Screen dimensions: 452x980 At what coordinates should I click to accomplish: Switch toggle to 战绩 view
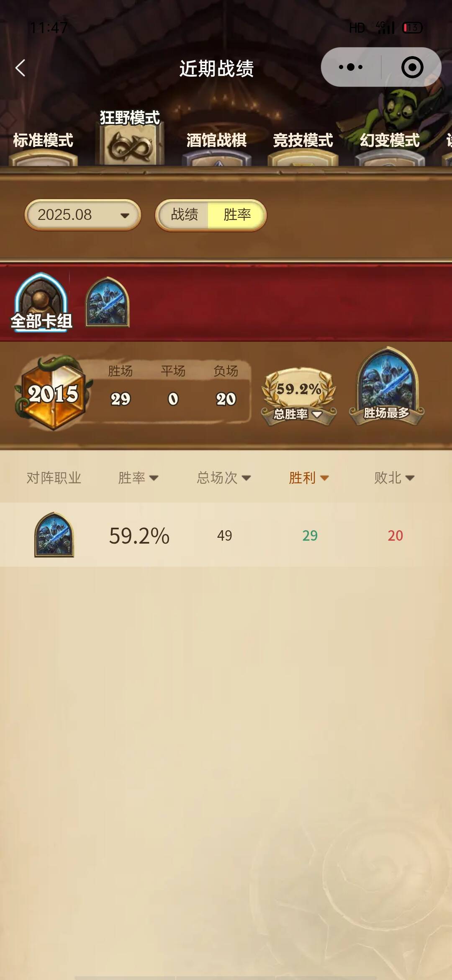pos(184,215)
